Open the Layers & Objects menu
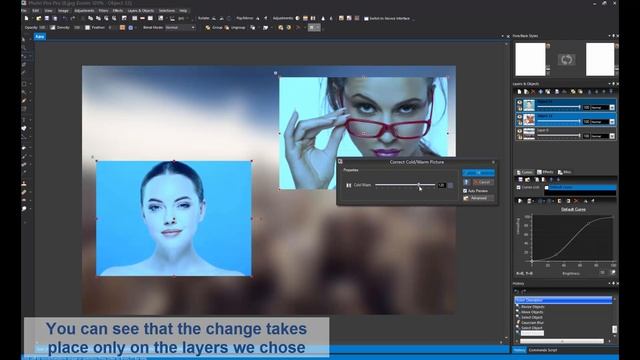The height and width of the screenshot is (360, 640). point(140,11)
